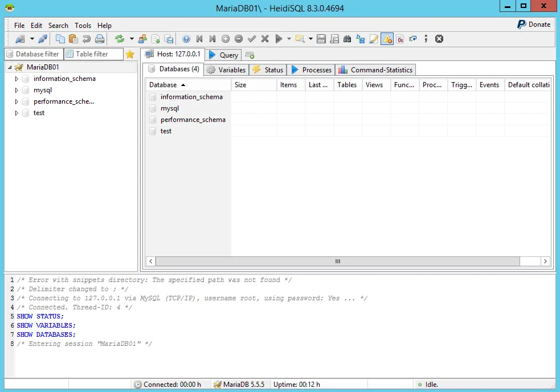Toggle the stop-on-errors warning icon
The image size is (560, 392).
pos(387,39)
